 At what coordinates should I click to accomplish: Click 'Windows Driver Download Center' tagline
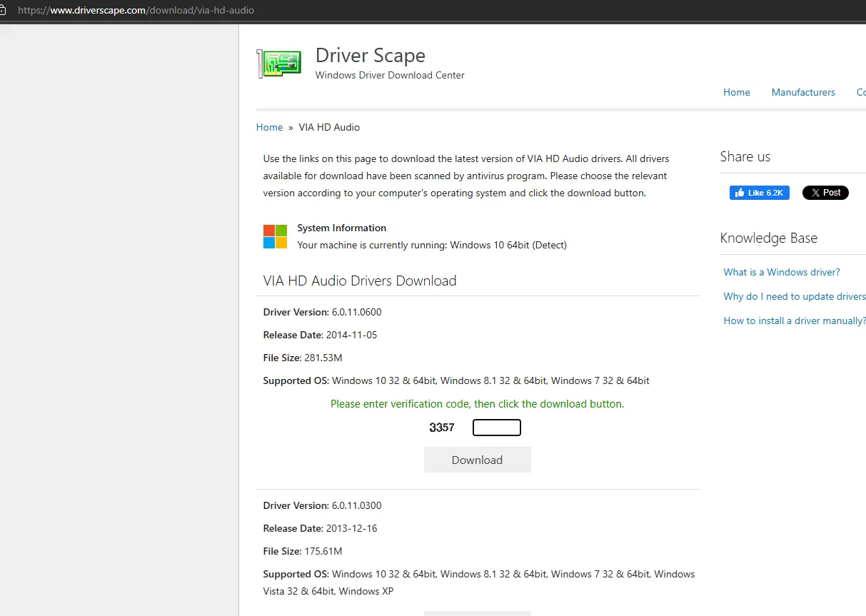[390, 75]
